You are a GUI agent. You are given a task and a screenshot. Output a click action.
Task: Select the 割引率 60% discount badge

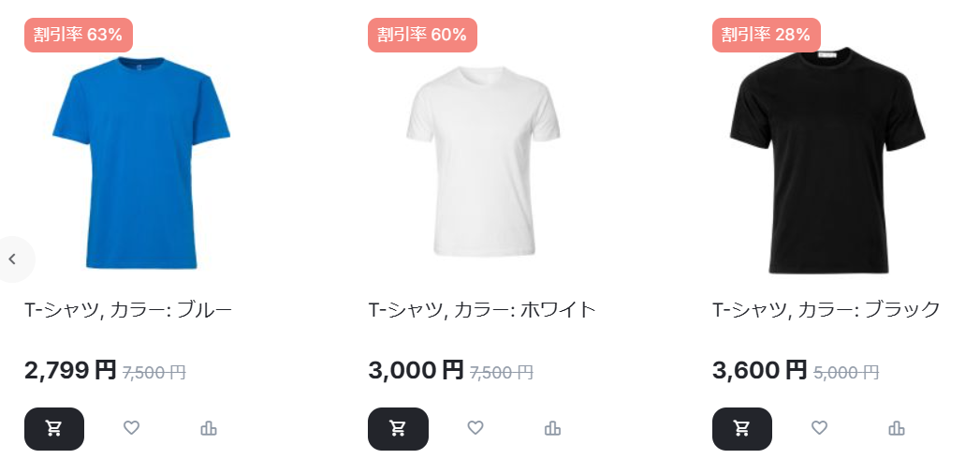[422, 35]
